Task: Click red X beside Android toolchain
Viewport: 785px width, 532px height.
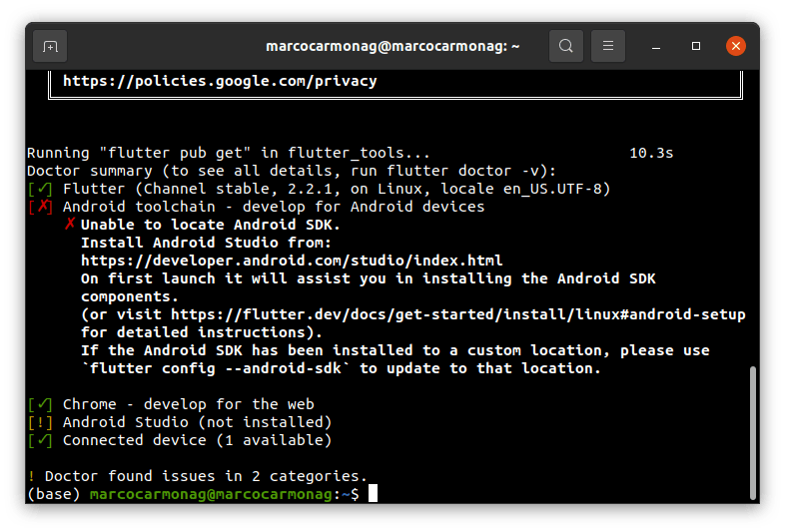Action: [40, 207]
